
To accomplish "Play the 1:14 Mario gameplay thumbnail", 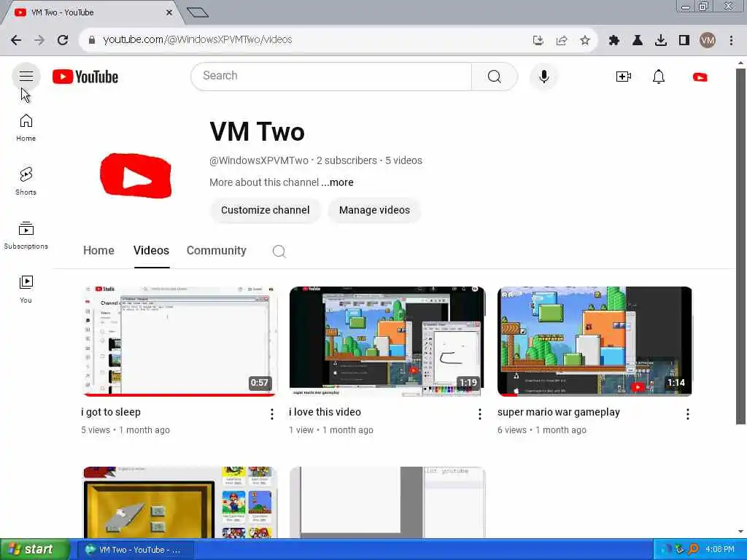I will pyautogui.click(x=595, y=341).
